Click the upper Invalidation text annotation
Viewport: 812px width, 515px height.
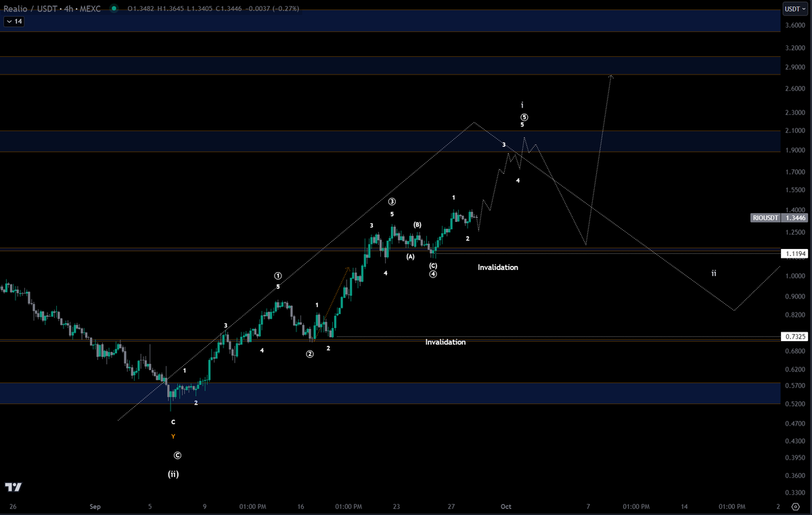[x=497, y=267]
